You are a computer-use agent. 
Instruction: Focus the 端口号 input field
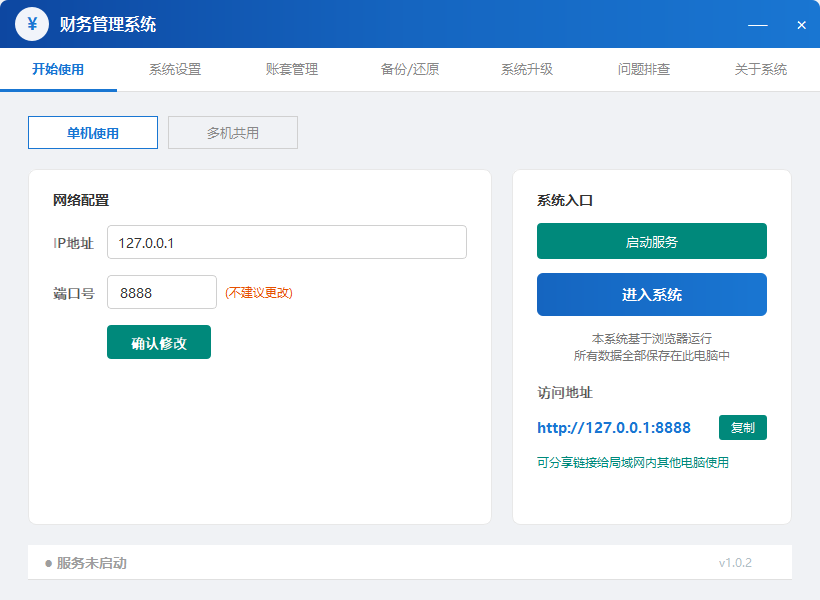pos(162,292)
